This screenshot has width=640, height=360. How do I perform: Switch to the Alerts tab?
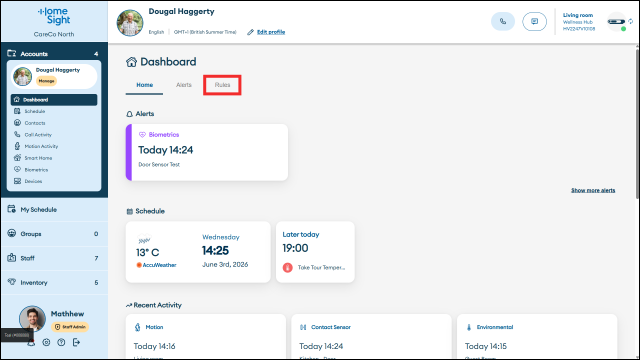coord(184,85)
